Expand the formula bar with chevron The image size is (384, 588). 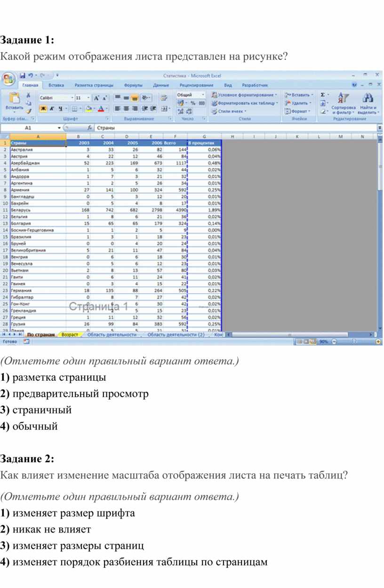(x=380, y=128)
